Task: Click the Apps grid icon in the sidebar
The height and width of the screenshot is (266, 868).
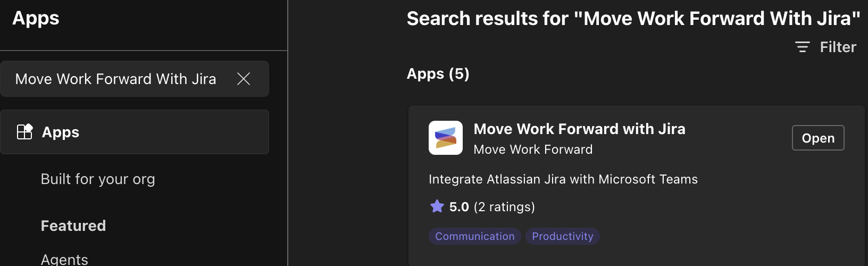Action: [x=24, y=131]
